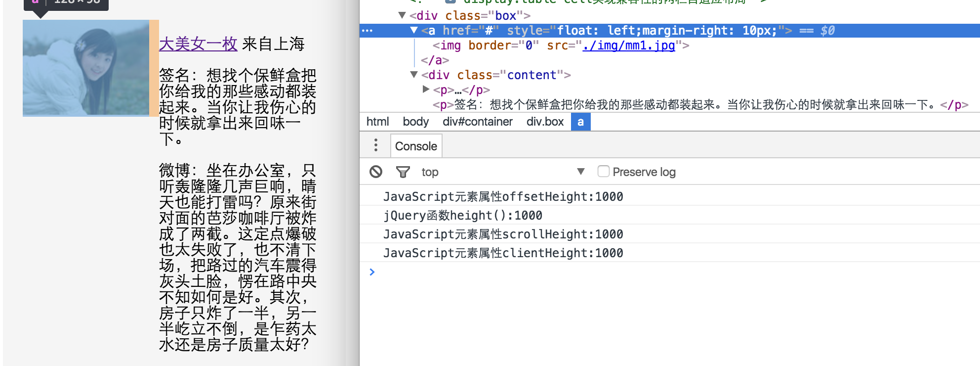This screenshot has width=980, height=366.
Task: Open the console drawer three-dot menu
Action: [x=376, y=145]
